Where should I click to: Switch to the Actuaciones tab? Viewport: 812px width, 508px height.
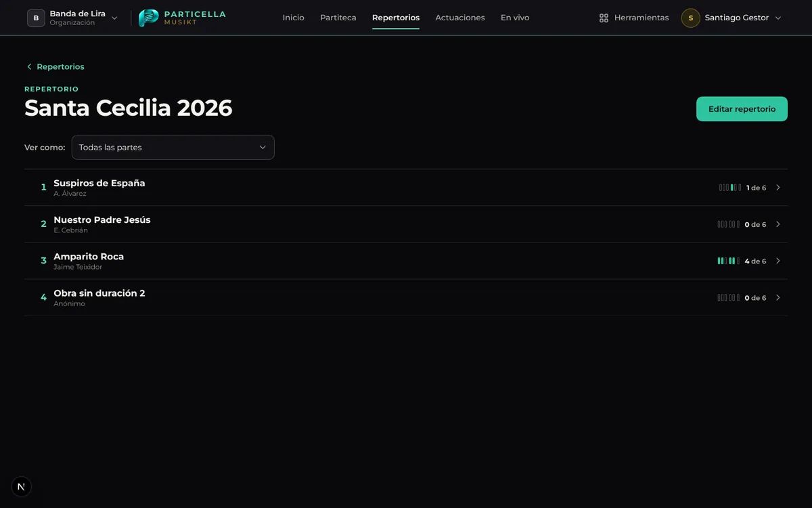(x=460, y=18)
